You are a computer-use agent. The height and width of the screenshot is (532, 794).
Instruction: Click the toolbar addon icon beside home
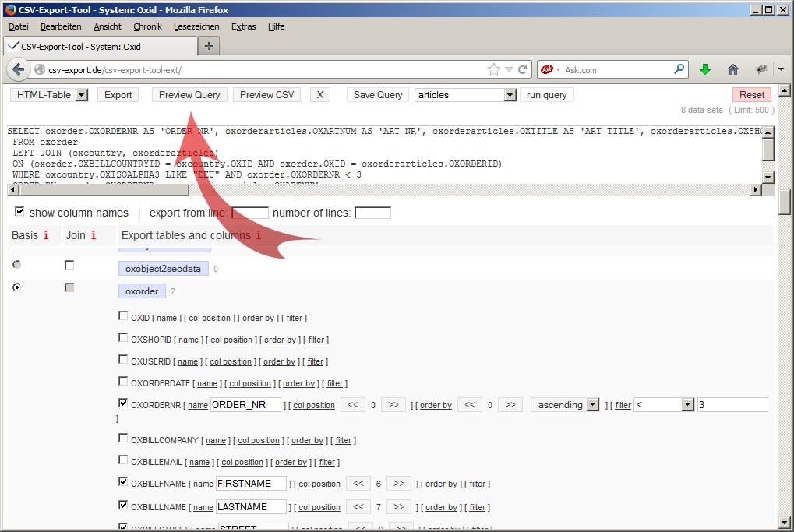[761, 69]
